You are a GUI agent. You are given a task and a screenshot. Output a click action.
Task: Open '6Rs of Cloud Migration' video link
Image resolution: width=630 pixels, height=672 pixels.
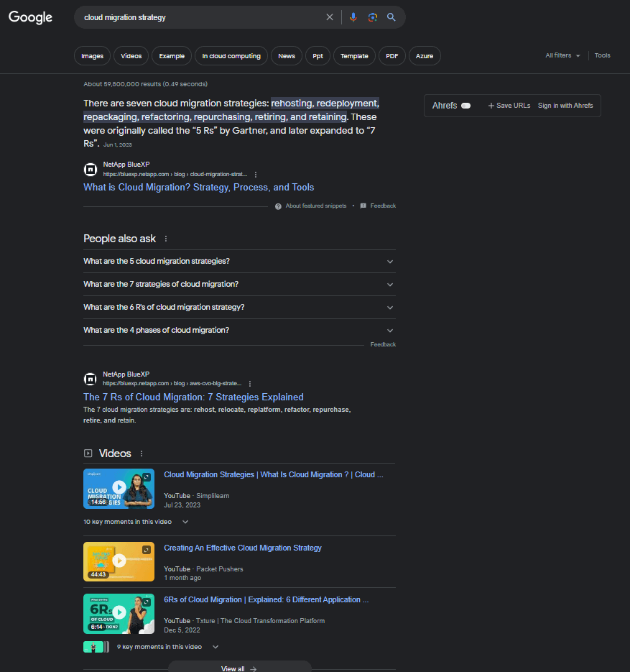tap(267, 599)
